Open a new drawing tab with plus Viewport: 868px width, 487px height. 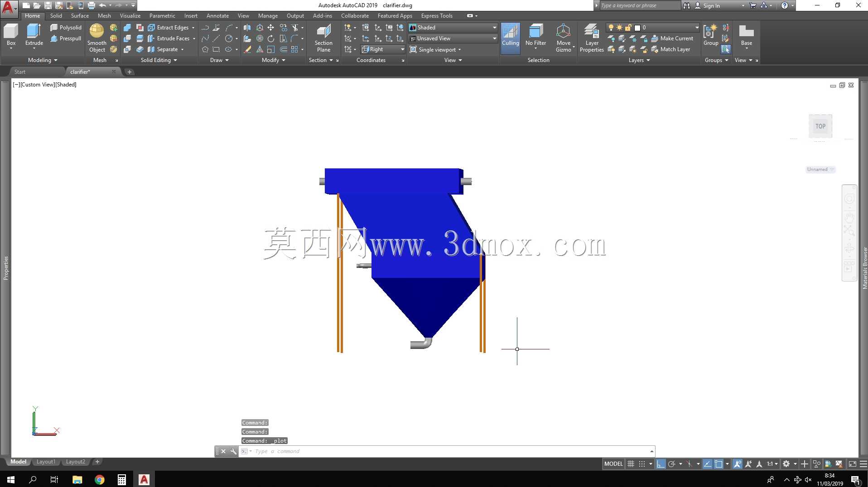(x=129, y=72)
